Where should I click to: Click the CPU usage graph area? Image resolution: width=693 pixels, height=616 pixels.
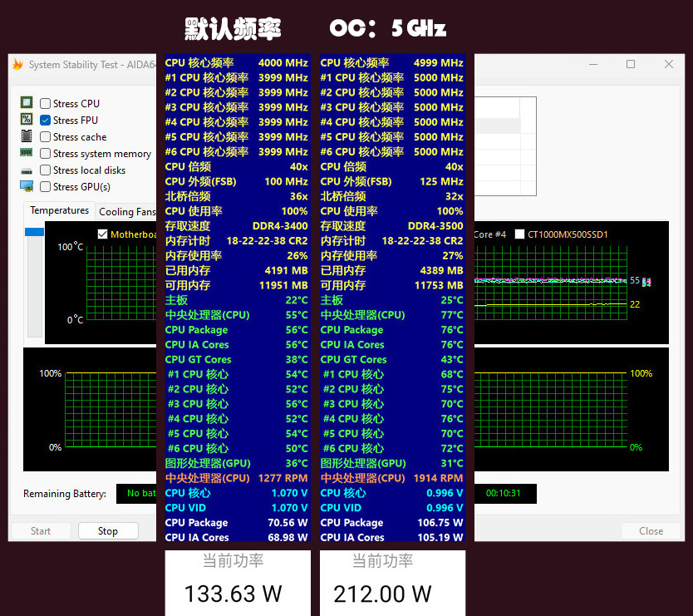108,411
